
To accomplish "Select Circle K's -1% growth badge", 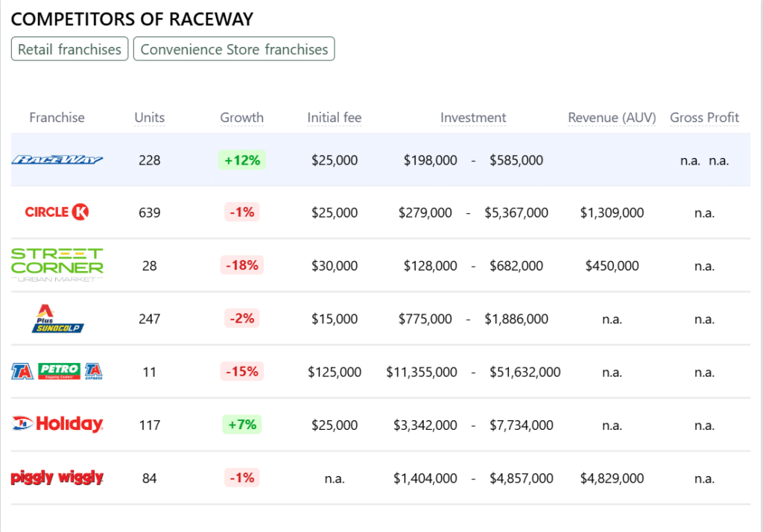I will 242,212.
